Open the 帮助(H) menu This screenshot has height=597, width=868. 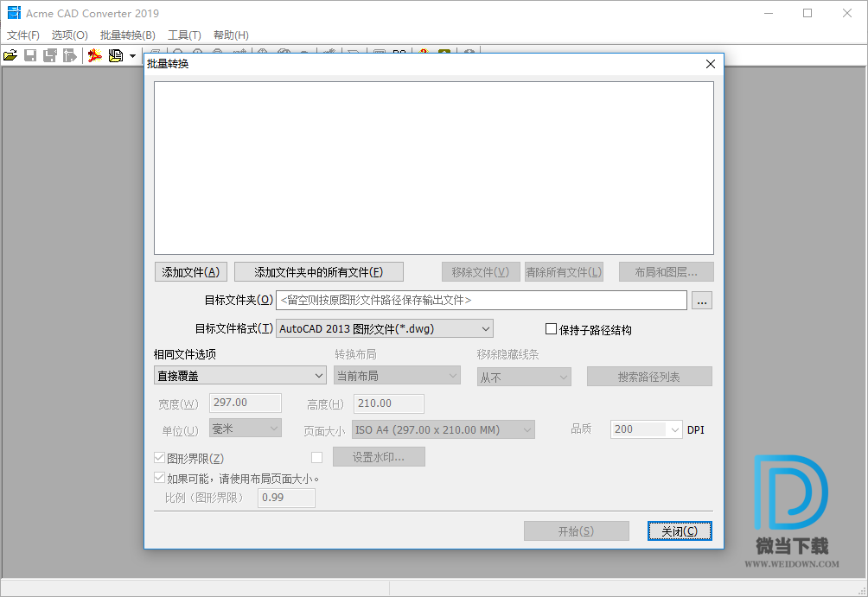(x=231, y=35)
